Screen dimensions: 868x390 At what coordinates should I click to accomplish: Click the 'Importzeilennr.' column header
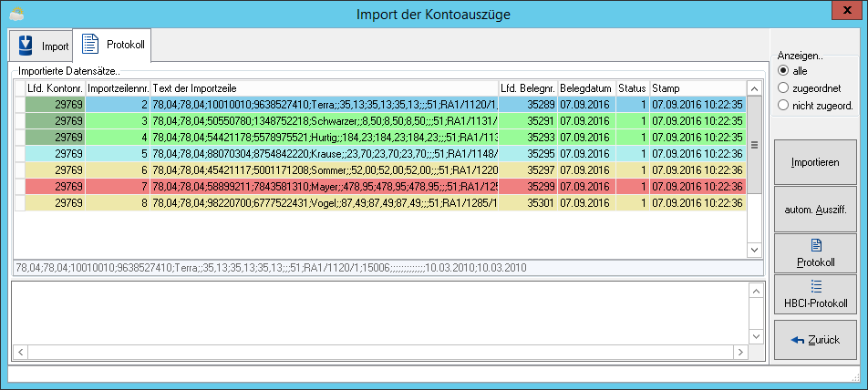pos(118,88)
